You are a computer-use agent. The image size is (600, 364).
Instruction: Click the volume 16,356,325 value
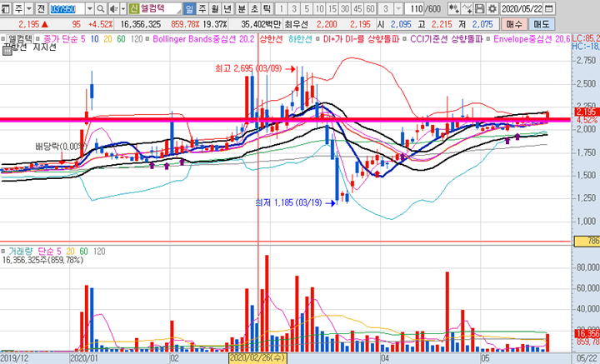click(x=141, y=24)
